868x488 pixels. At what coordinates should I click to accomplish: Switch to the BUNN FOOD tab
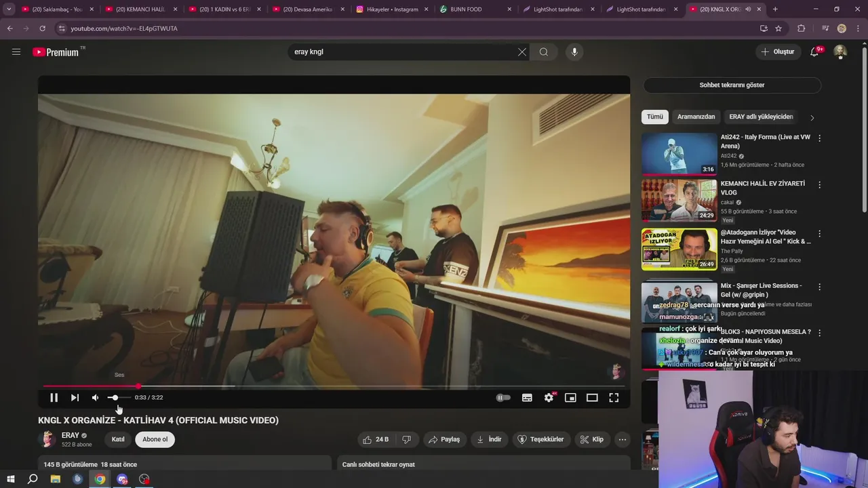(x=475, y=9)
